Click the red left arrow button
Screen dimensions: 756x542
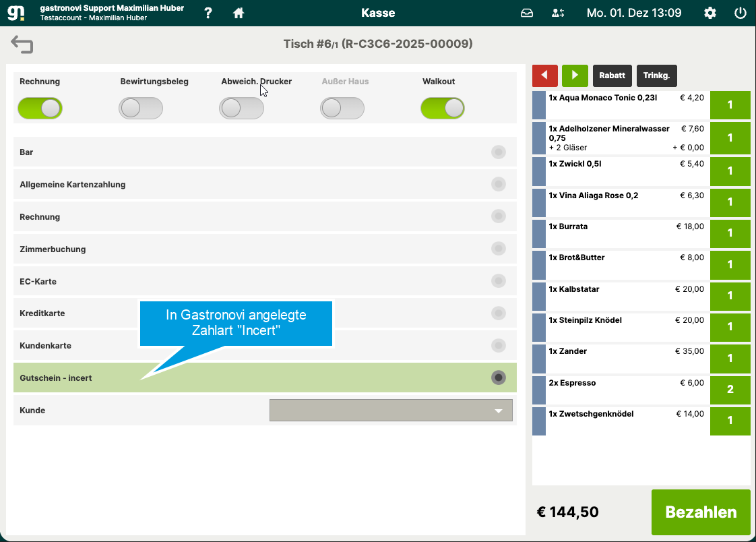545,76
